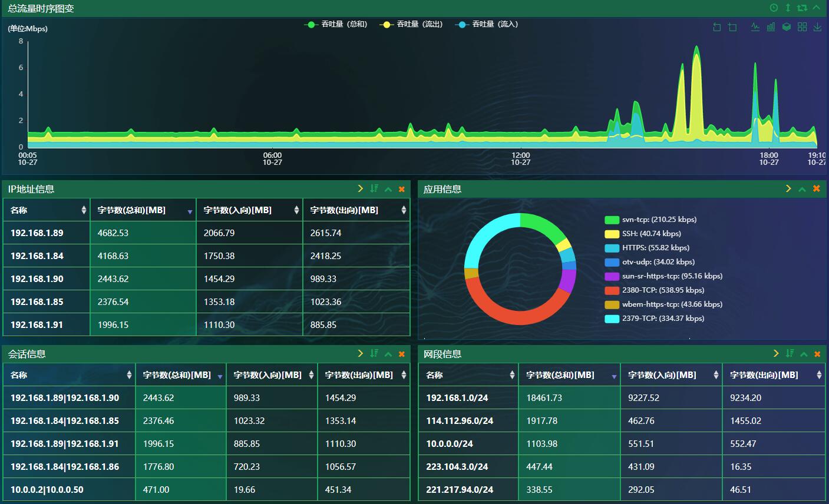Viewport: 829px width, 504px height.
Task: Click the yellow arrow in the 应用信息 panel header
Action: pos(788,188)
